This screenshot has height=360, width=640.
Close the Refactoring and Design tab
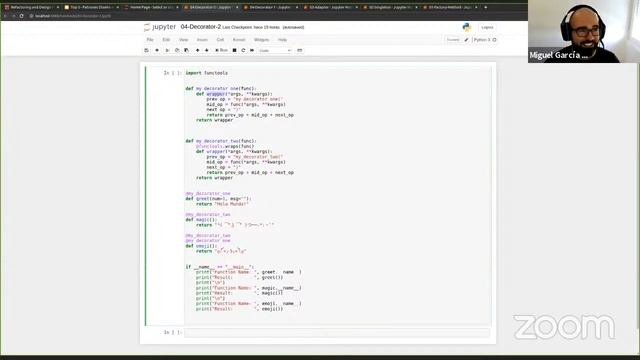coord(57,7)
